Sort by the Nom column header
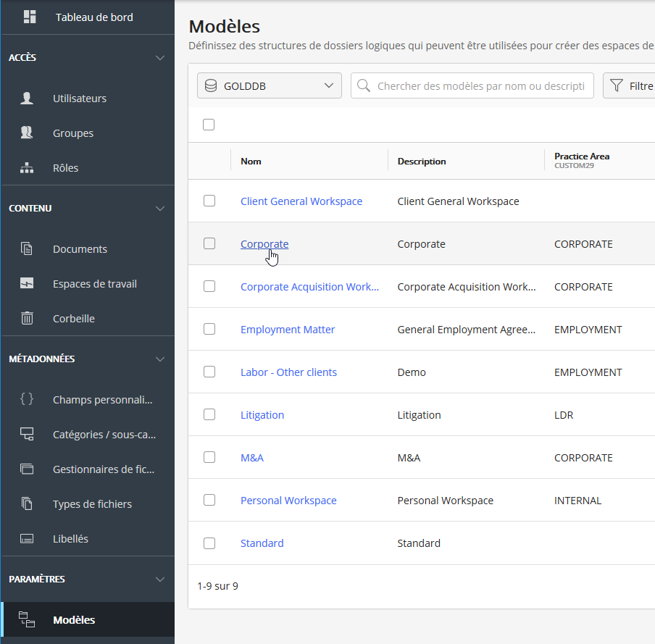 pyautogui.click(x=251, y=162)
